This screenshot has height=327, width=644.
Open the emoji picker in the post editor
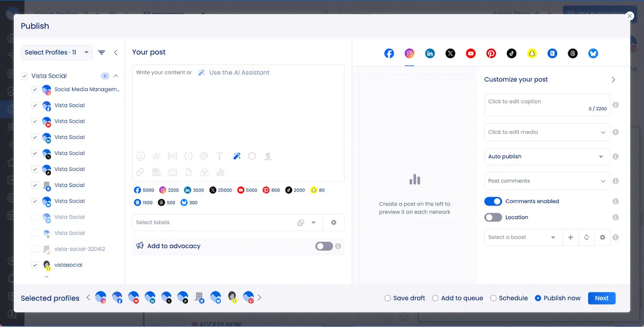[140, 156]
